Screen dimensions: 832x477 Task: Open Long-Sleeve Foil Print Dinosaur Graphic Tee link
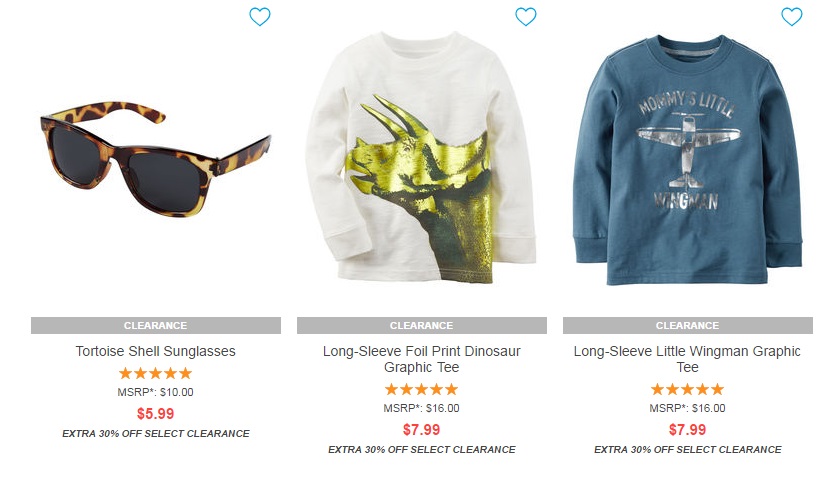coord(421,359)
